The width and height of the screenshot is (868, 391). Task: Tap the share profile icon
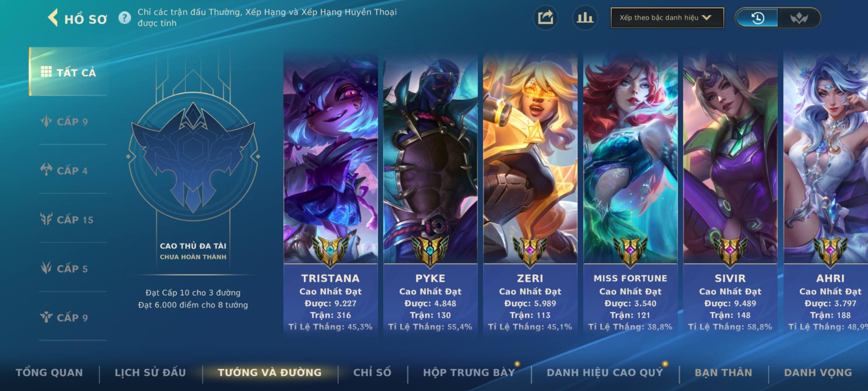click(545, 18)
